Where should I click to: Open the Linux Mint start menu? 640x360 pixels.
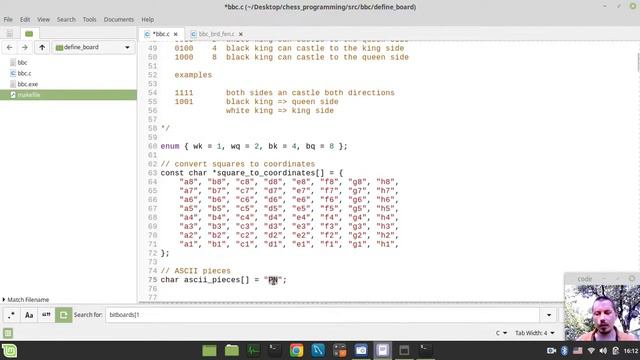9,351
